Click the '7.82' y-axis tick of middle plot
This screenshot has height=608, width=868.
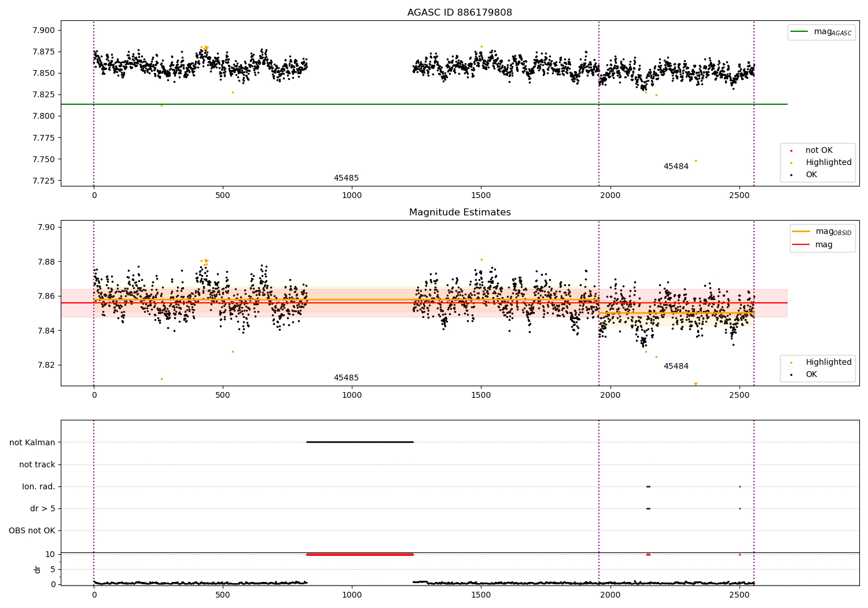pos(46,365)
